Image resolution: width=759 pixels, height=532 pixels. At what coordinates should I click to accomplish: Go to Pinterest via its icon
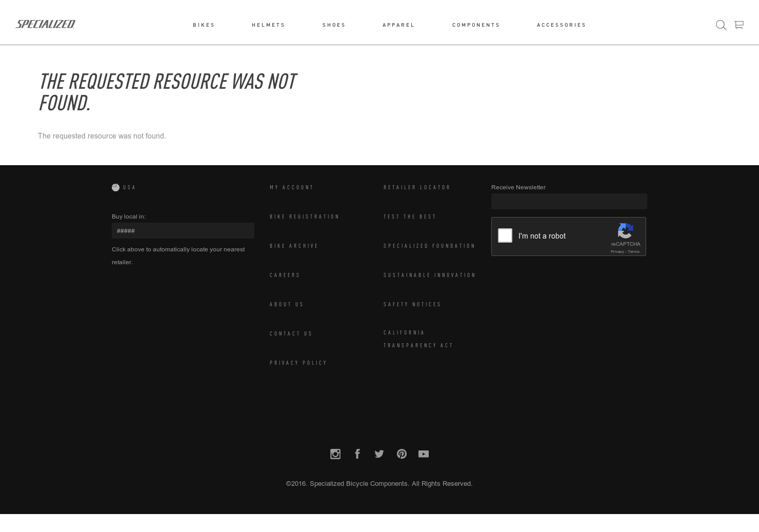click(x=402, y=454)
